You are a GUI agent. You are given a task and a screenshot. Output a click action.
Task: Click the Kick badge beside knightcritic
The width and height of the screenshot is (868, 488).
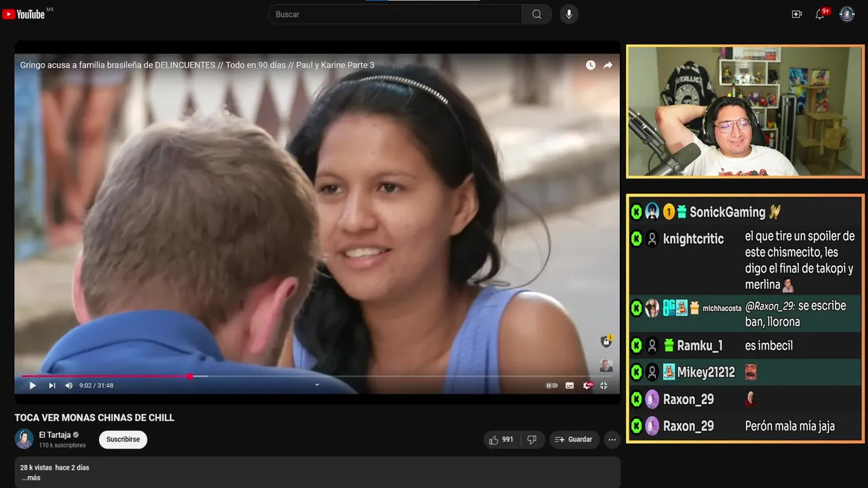pos(637,239)
